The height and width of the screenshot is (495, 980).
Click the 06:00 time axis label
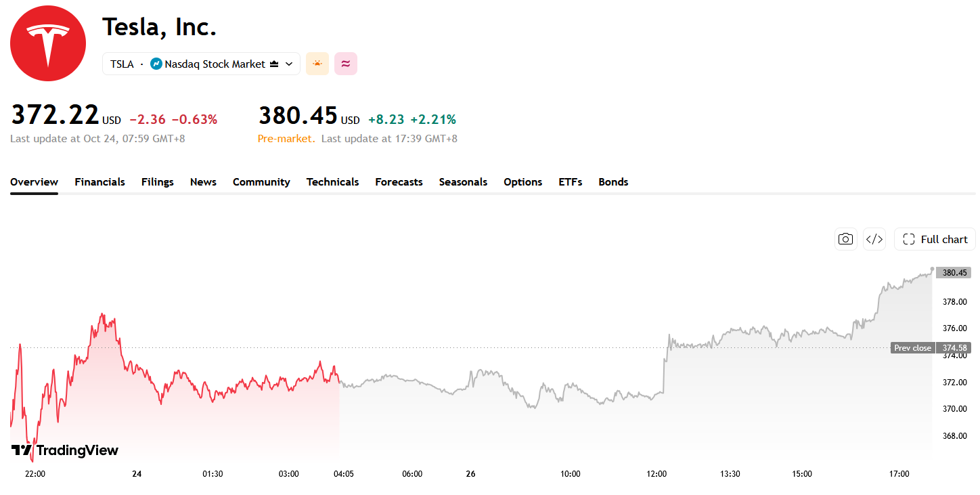pyautogui.click(x=412, y=474)
